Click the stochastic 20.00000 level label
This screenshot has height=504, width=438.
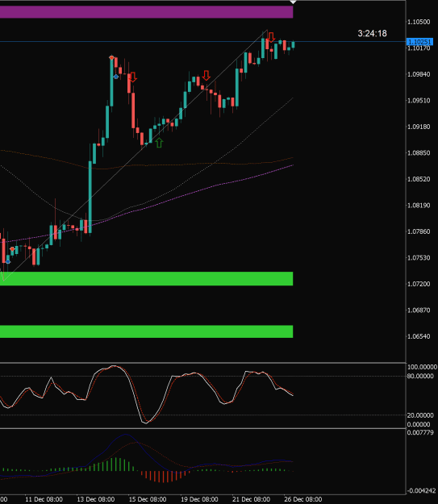[420, 415]
